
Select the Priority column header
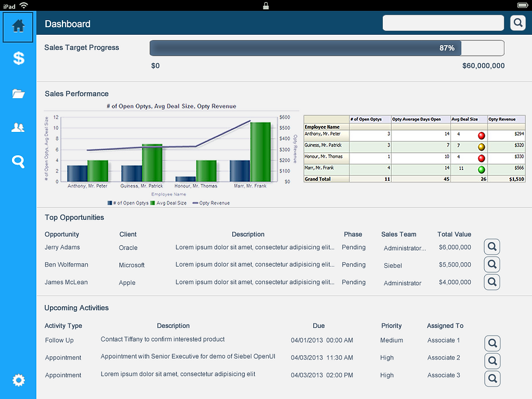pos(391,326)
